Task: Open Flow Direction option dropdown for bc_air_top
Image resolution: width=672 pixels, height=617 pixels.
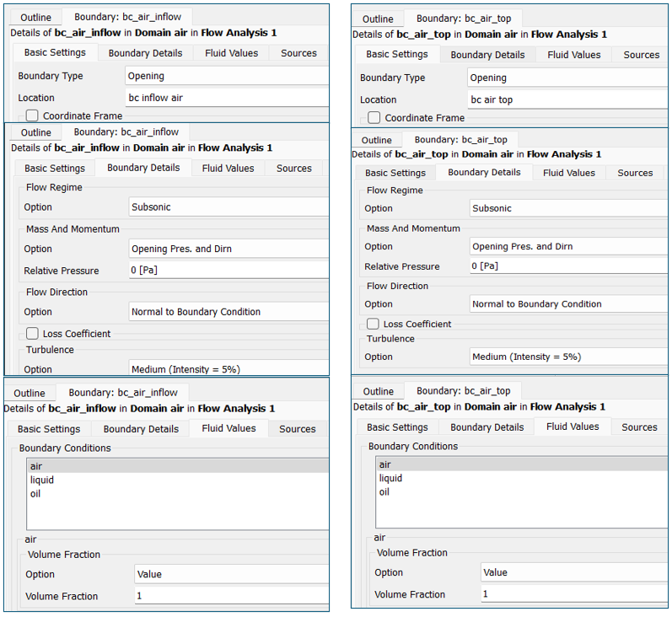Action: 568,303
